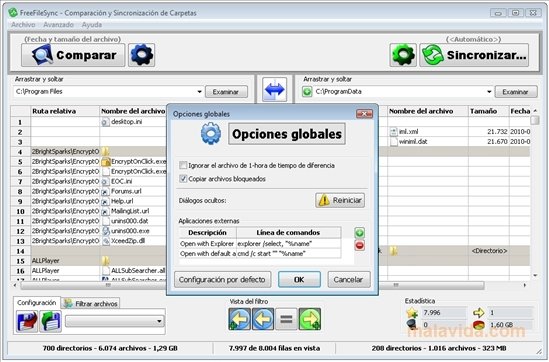Save configuration using the floppy disk icon
This screenshot has height=362, width=549.
[x=27, y=321]
